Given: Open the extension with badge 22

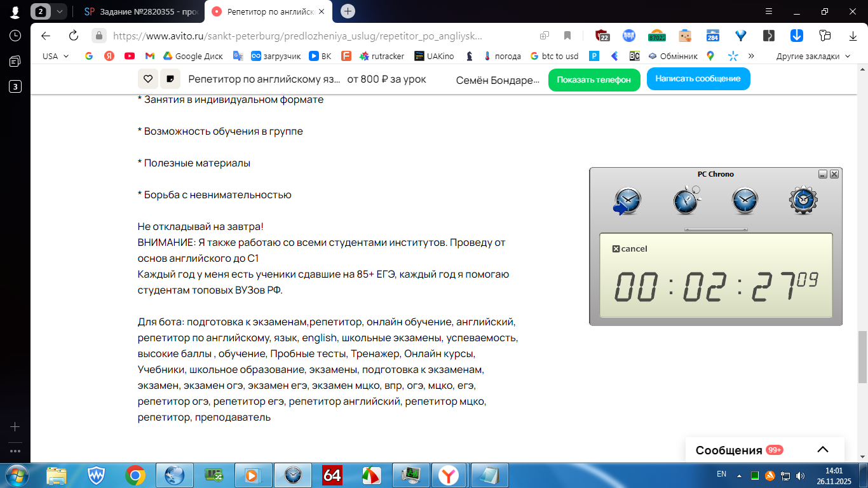Looking at the screenshot, I should pyautogui.click(x=602, y=36).
